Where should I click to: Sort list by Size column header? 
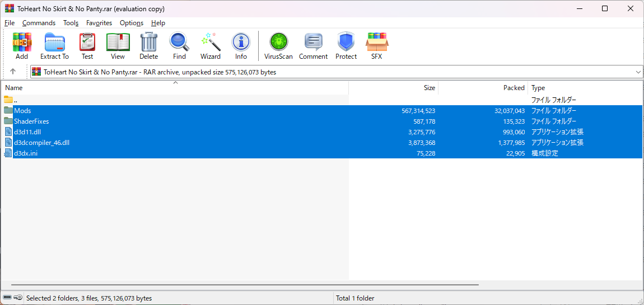394,88
